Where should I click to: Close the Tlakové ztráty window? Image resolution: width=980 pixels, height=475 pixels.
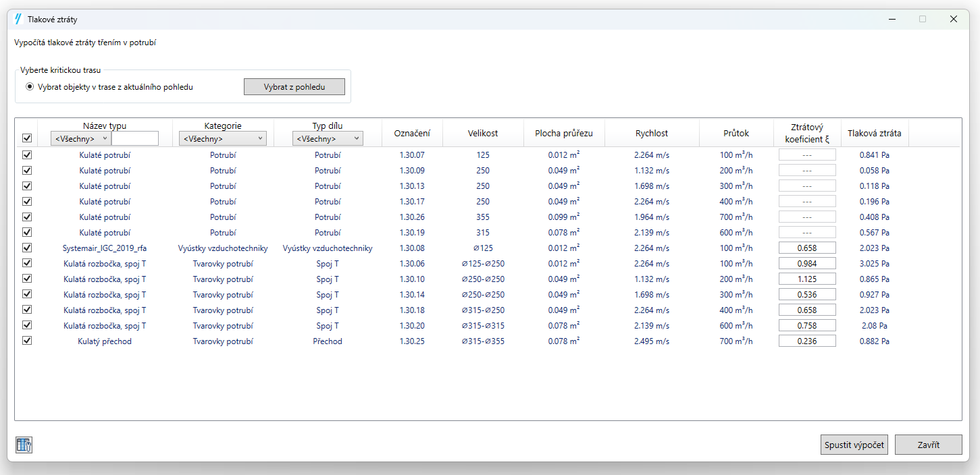953,20
